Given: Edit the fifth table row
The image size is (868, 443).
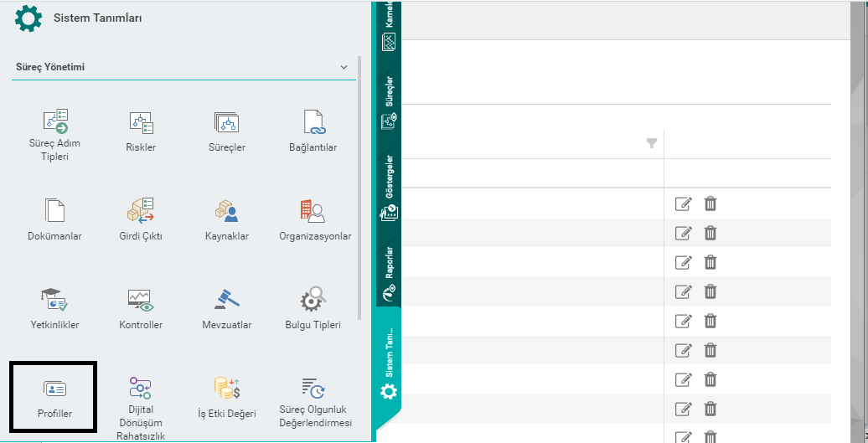Looking at the screenshot, I should pyautogui.click(x=684, y=321).
